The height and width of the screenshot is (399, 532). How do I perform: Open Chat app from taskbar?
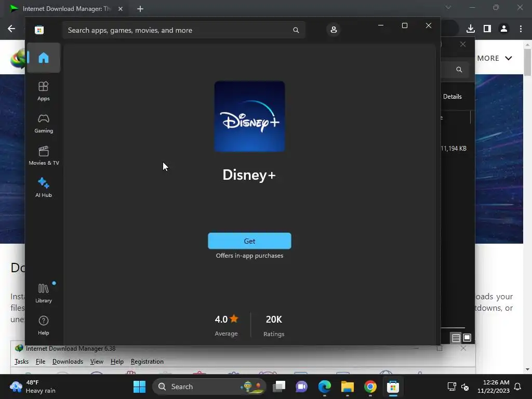[302, 387]
